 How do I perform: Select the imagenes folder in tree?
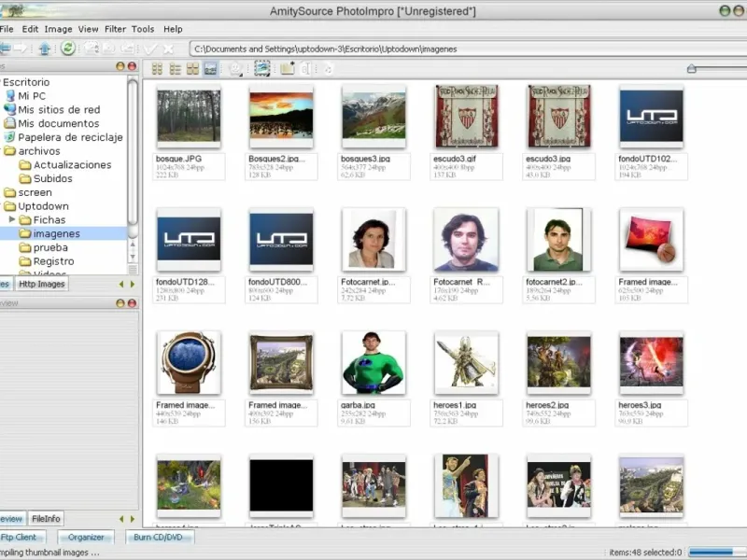[x=56, y=233]
